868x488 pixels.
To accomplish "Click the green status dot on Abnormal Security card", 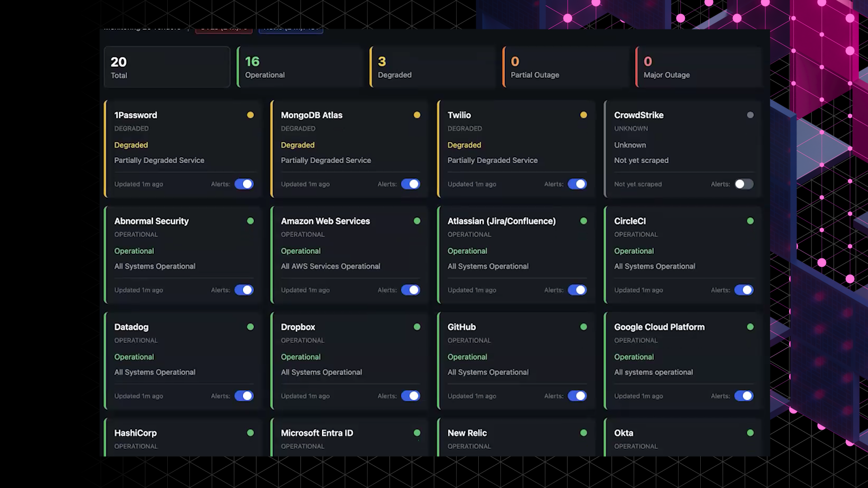I will click(250, 221).
